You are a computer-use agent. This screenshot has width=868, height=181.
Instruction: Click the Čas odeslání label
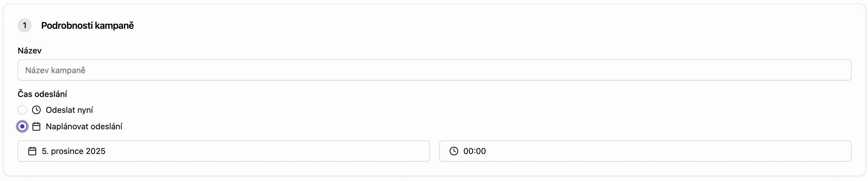coord(43,94)
